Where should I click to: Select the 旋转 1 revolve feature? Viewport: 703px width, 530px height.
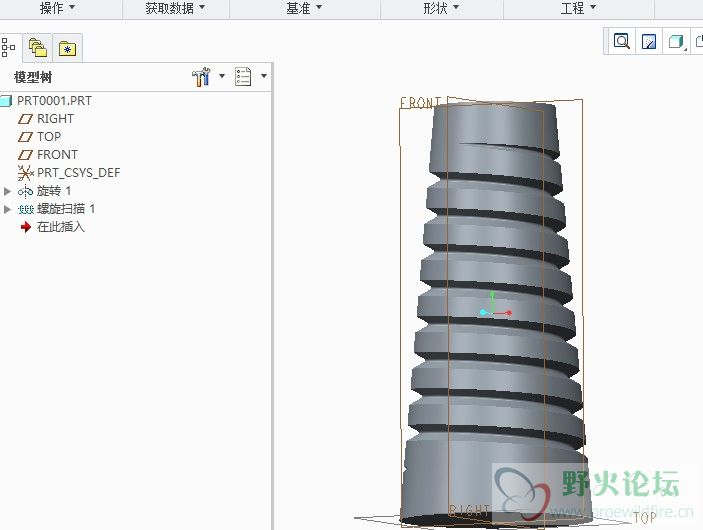click(x=54, y=191)
